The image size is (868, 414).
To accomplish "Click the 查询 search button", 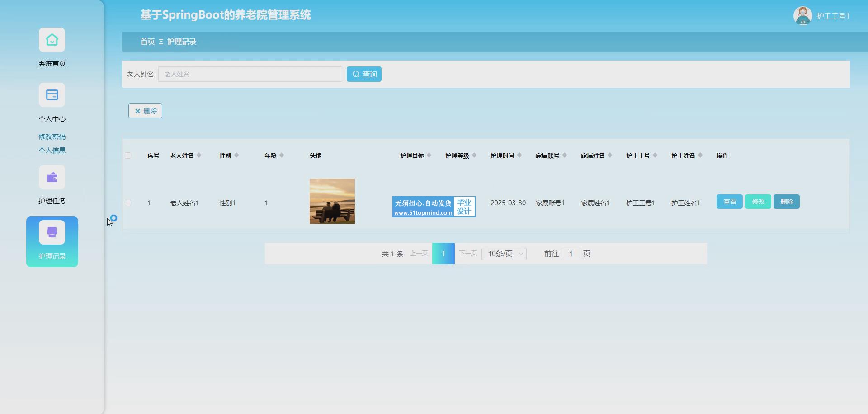I will tap(364, 74).
